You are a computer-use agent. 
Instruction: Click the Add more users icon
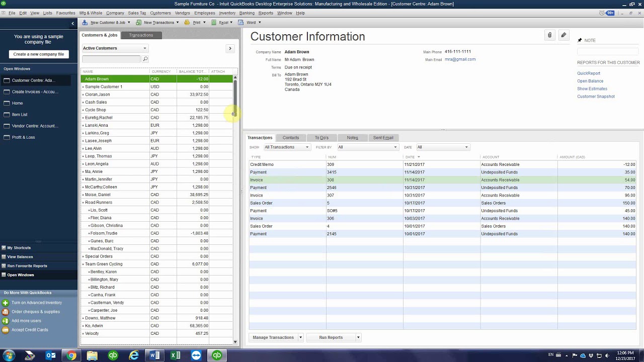[x=6, y=321]
